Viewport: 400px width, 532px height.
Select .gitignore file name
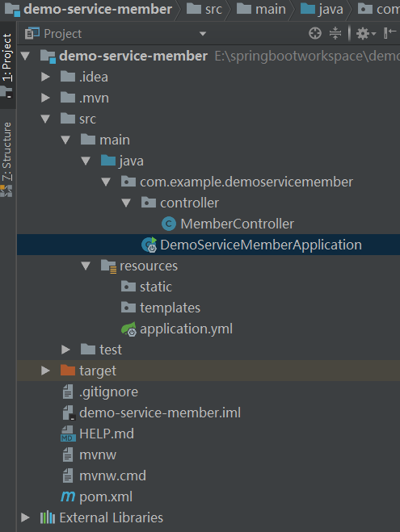pos(108,392)
